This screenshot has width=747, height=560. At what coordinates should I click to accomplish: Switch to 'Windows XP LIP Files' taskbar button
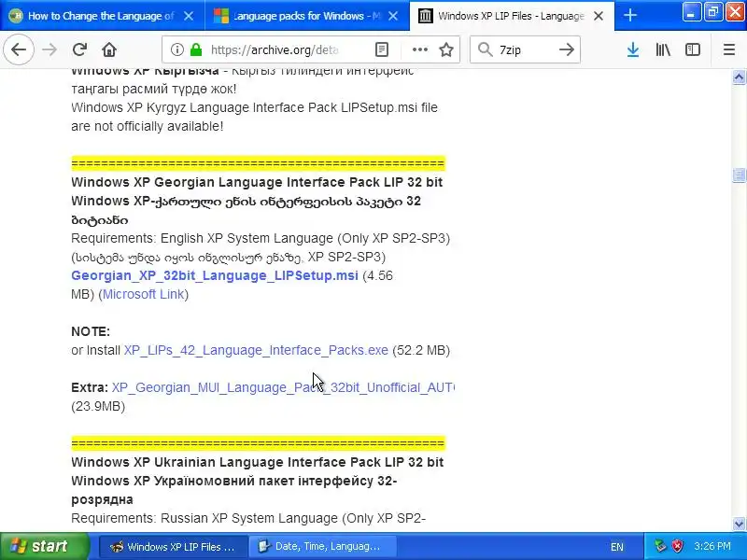pos(174,547)
